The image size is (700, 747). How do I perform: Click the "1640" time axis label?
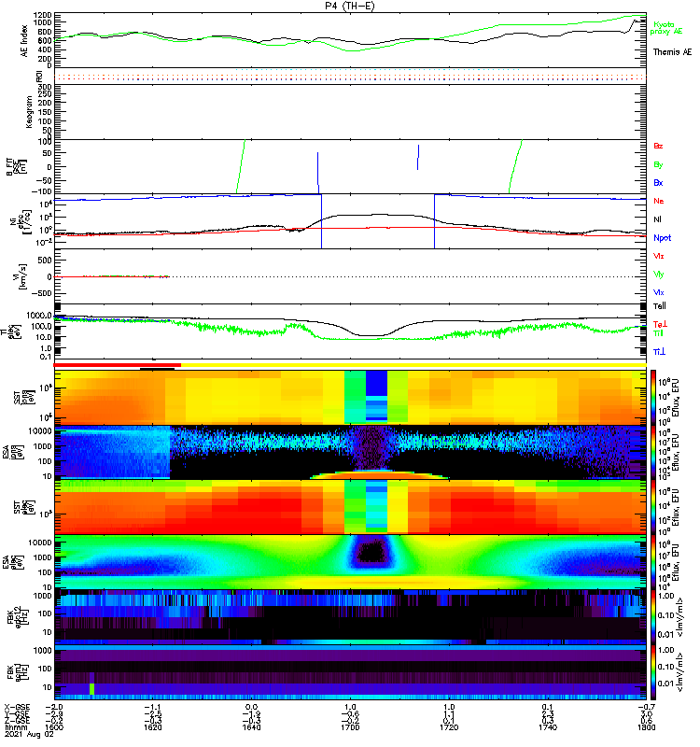[x=251, y=727]
